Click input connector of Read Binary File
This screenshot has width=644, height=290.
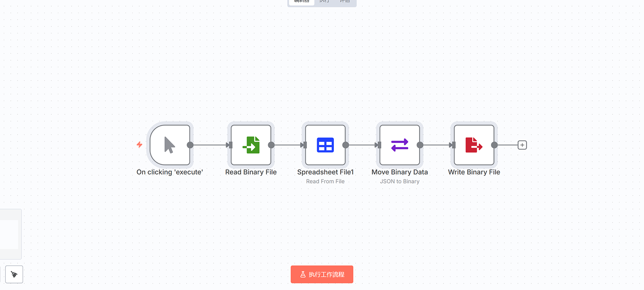(x=230, y=145)
